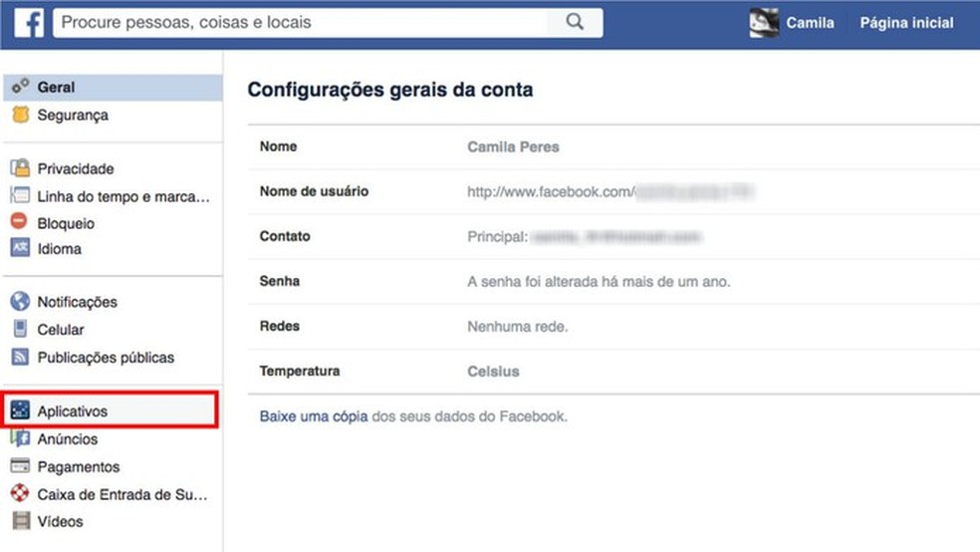Screen dimensions: 980x552
Task: Click the Publicações públicas feed icon
Action: click(20, 357)
